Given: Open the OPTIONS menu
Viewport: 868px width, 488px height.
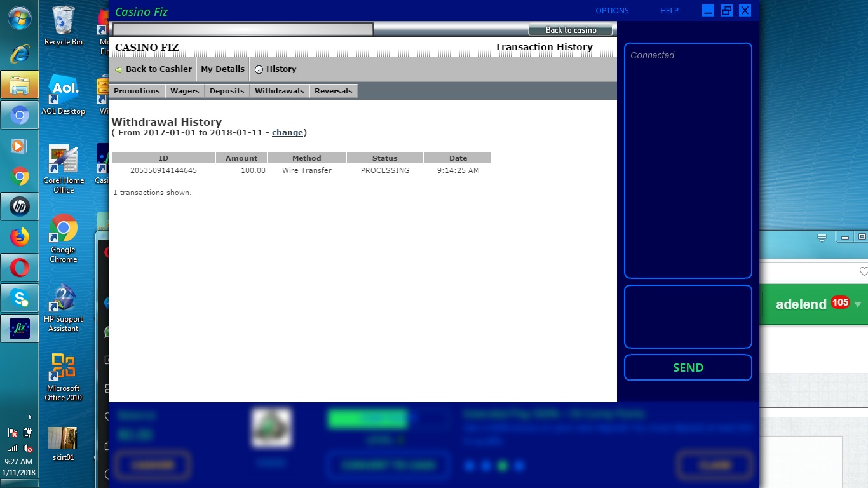Looking at the screenshot, I should point(612,11).
